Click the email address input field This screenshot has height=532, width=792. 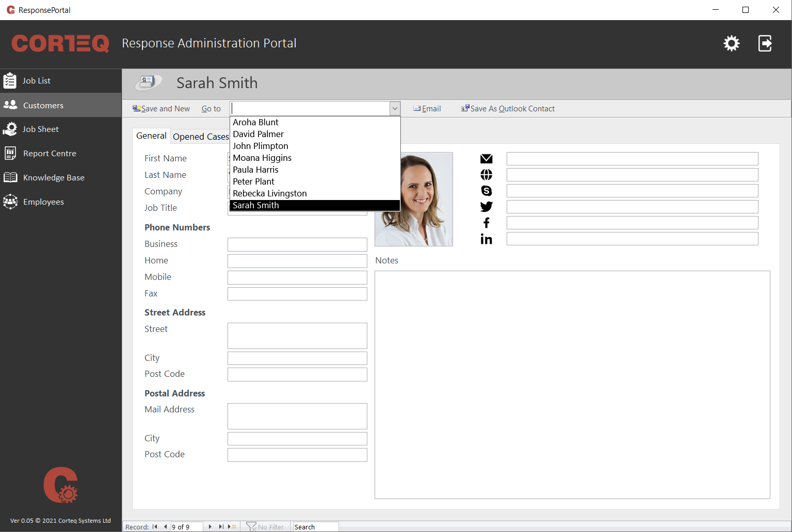point(632,159)
